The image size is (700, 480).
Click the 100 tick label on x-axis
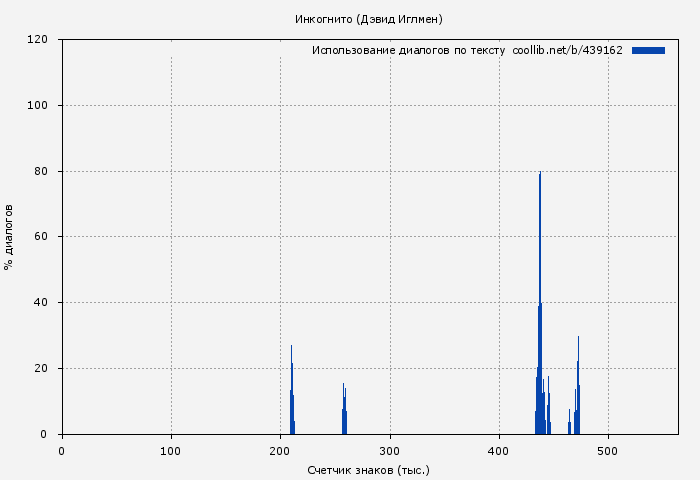click(x=171, y=451)
